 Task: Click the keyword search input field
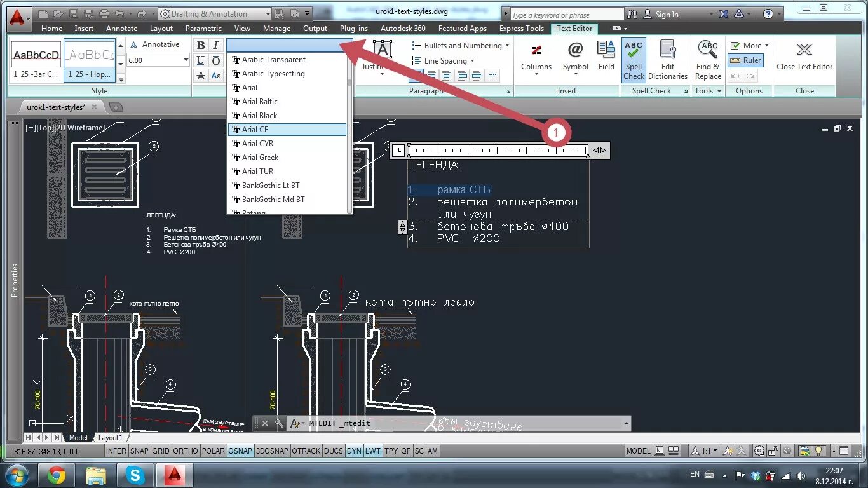click(567, 15)
